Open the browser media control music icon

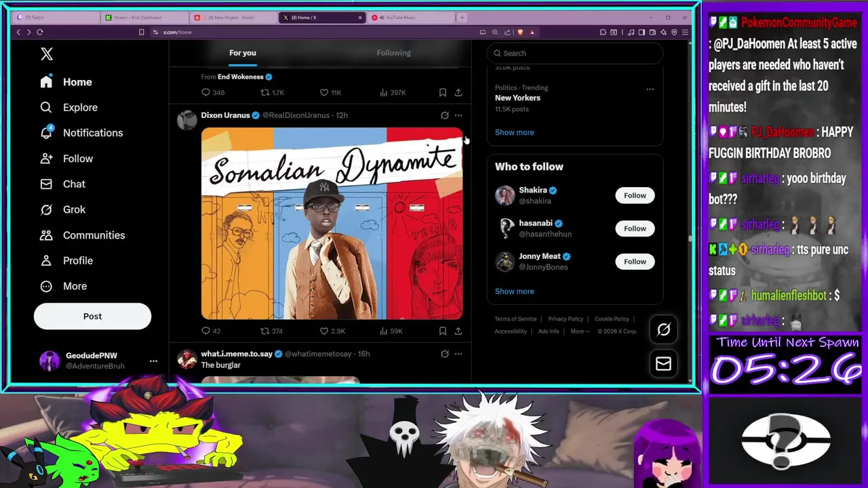pos(631,32)
